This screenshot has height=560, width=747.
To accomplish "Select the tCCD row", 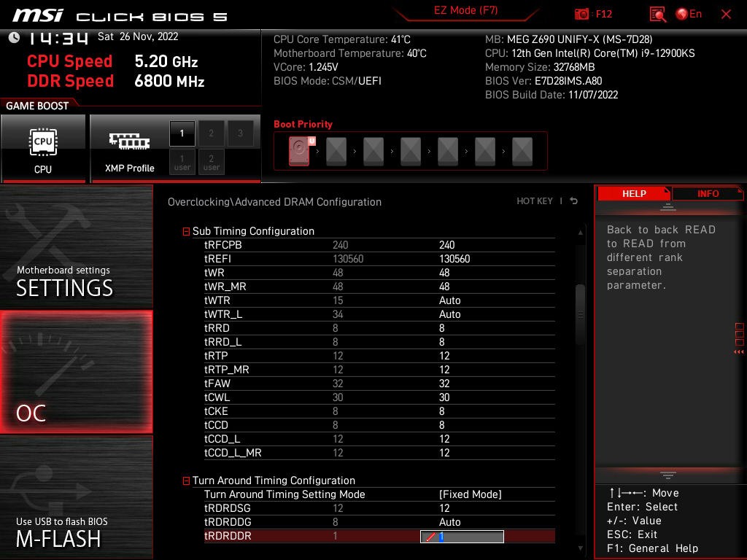I will 379,425.
